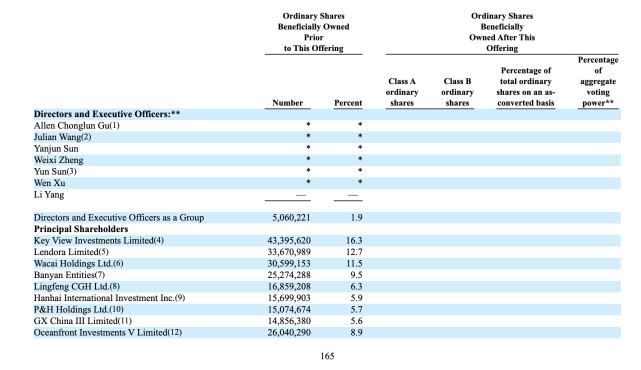The height and width of the screenshot is (370, 641).
Task: Click the Banyan Entities(7) row label
Action: [69, 275]
